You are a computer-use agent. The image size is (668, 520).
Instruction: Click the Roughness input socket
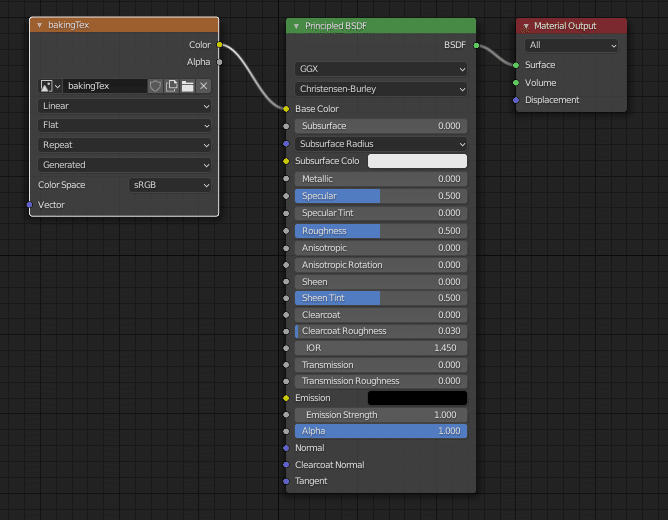coord(286,231)
